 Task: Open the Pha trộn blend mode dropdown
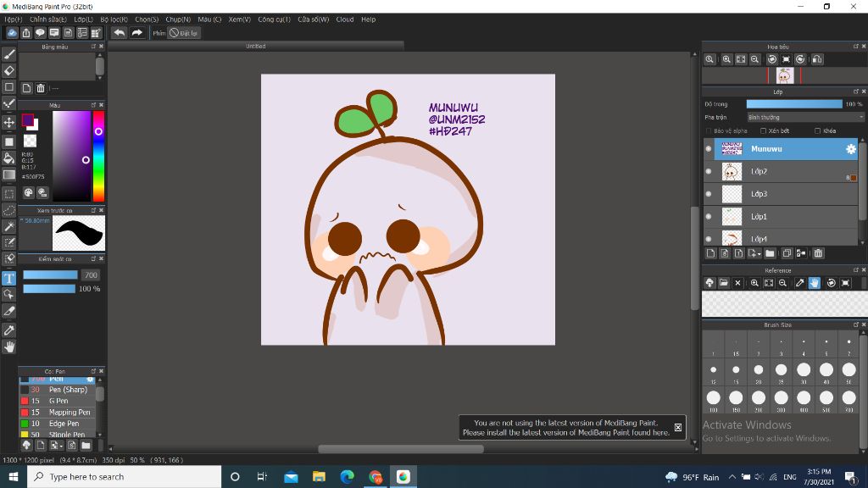pyautogui.click(x=805, y=117)
